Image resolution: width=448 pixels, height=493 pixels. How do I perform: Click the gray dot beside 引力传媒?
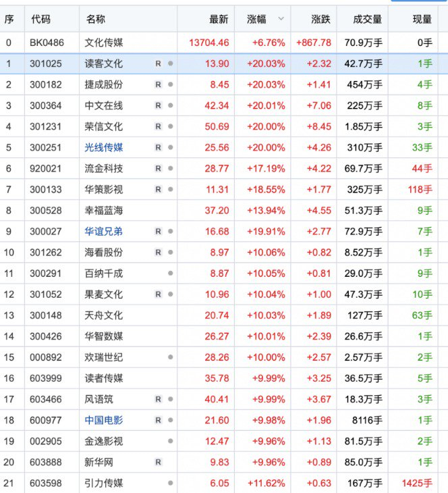pos(170,483)
